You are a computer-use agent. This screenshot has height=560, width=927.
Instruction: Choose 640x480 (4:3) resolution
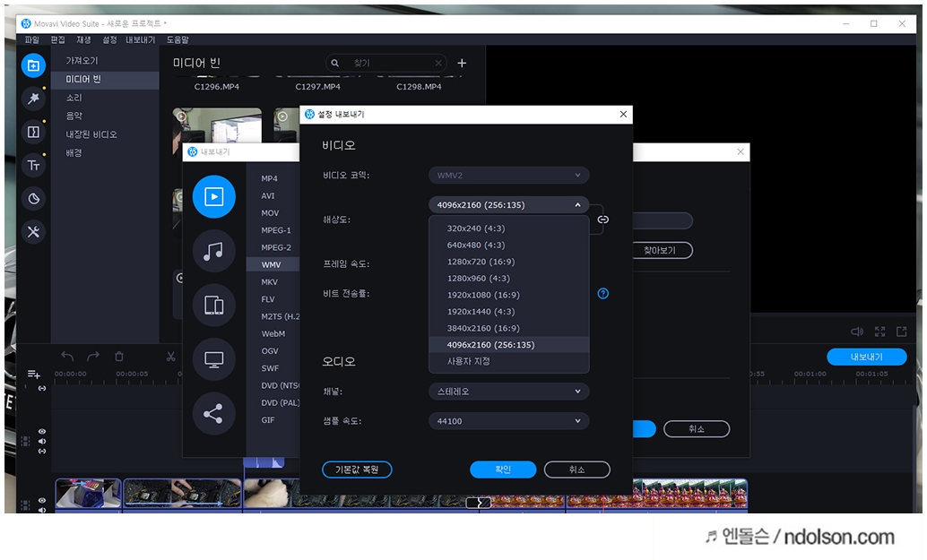pyautogui.click(x=508, y=245)
